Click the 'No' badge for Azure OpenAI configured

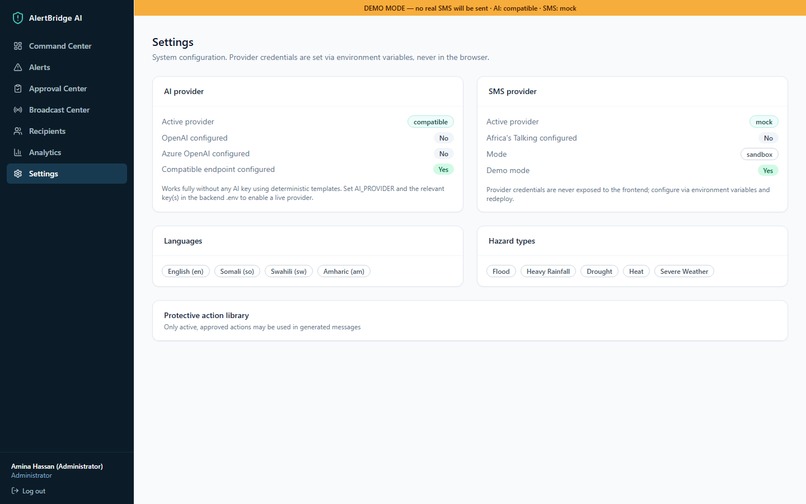(x=444, y=154)
